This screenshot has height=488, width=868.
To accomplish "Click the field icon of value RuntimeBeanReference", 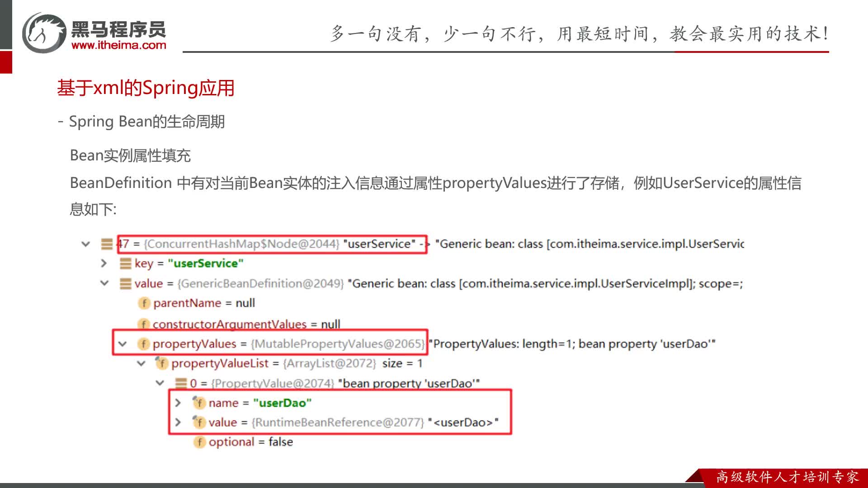I will click(x=199, y=422).
